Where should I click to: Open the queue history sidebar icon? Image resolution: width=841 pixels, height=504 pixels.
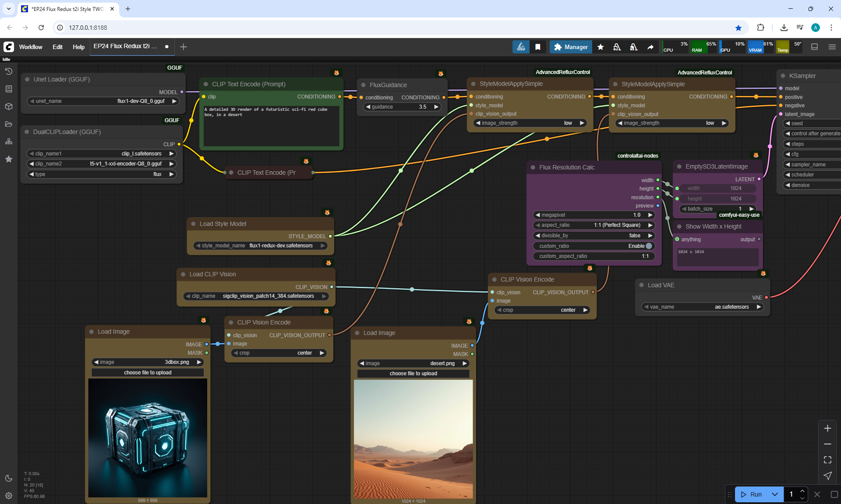(x=9, y=71)
